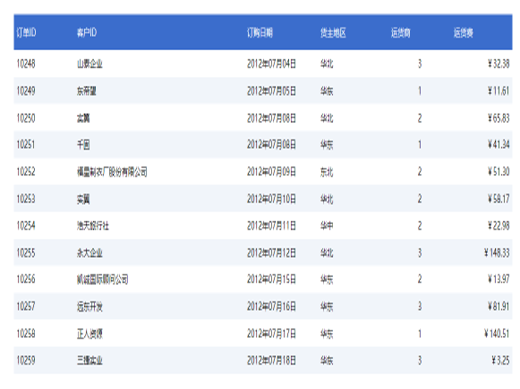This screenshot has width=520, height=389.
Task: Select date cell 2012年07月09日
Action: (x=271, y=172)
